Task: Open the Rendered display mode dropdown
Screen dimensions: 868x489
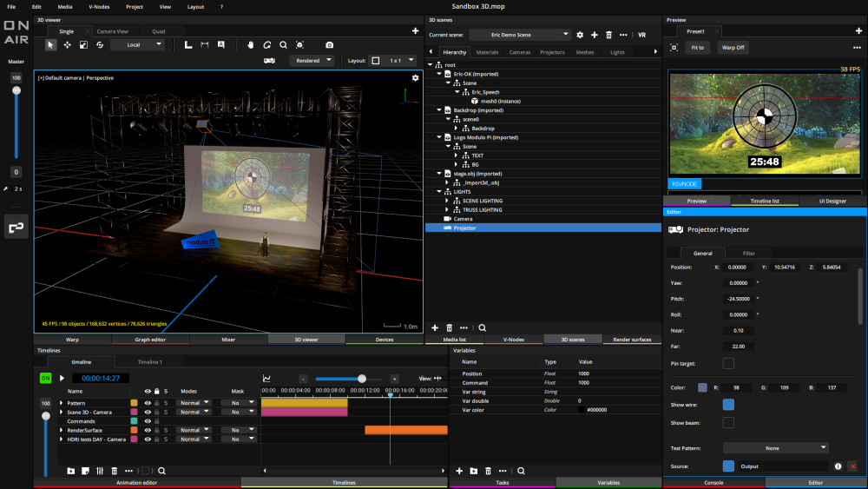Action: click(x=313, y=61)
